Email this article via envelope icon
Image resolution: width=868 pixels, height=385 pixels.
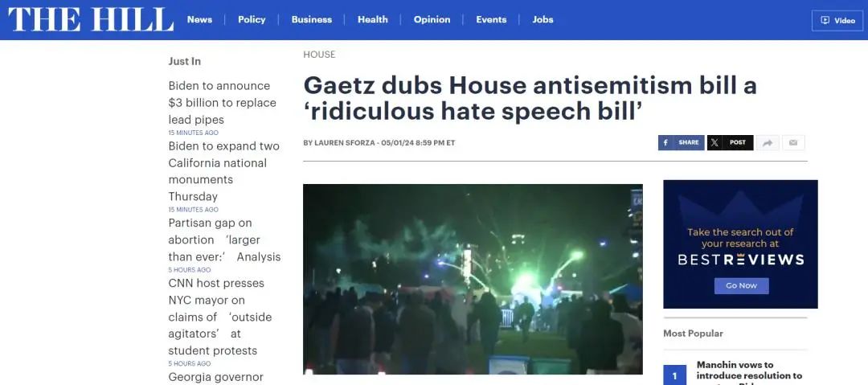pos(793,143)
